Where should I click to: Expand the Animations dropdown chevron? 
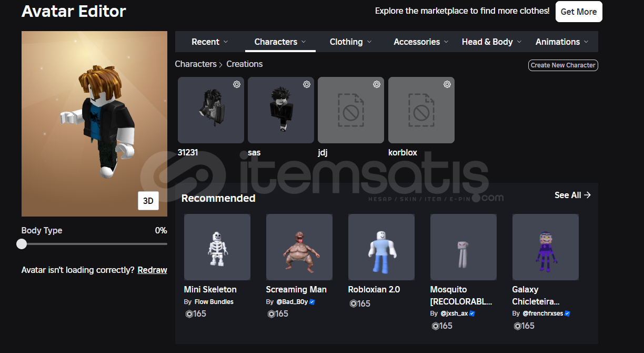586,42
